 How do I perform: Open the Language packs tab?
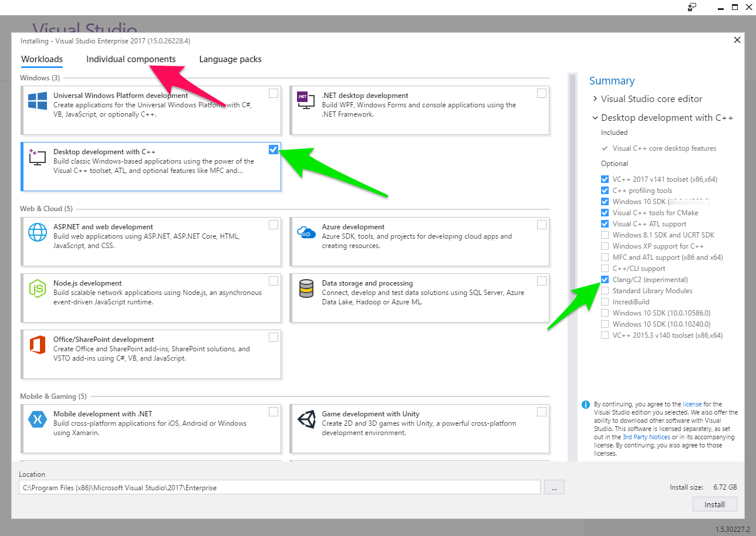point(230,59)
